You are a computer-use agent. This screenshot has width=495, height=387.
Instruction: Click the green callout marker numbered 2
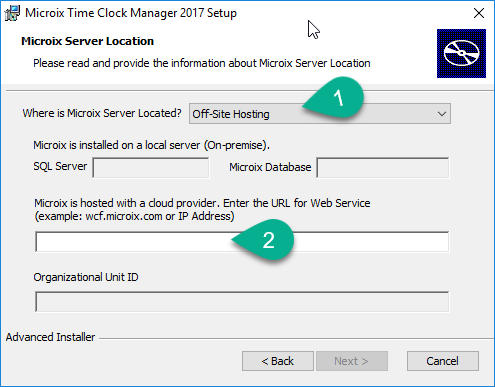point(263,240)
